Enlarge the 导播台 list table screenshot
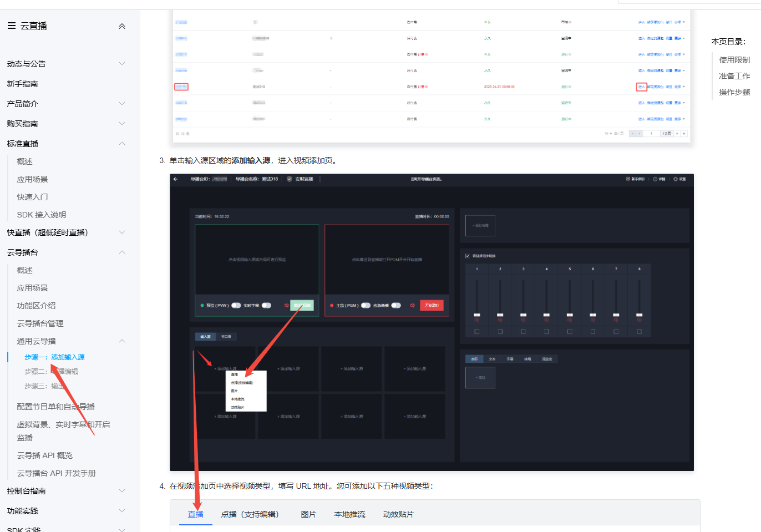The height and width of the screenshot is (532, 761). pos(432,76)
